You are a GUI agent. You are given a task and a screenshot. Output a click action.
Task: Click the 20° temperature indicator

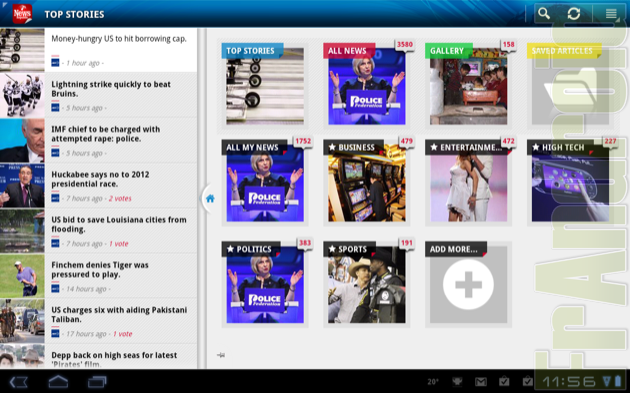[x=433, y=382]
